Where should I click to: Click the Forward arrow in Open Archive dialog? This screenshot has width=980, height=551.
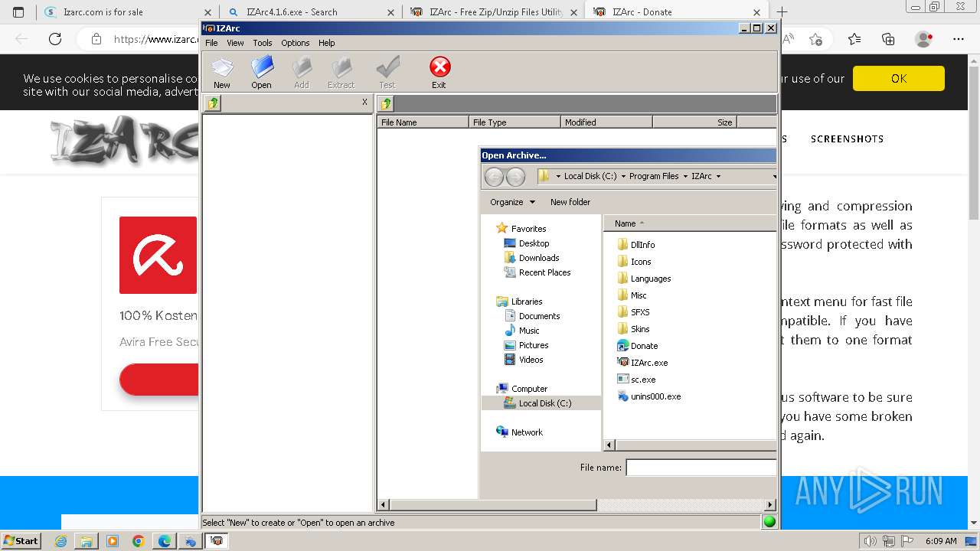tap(515, 177)
